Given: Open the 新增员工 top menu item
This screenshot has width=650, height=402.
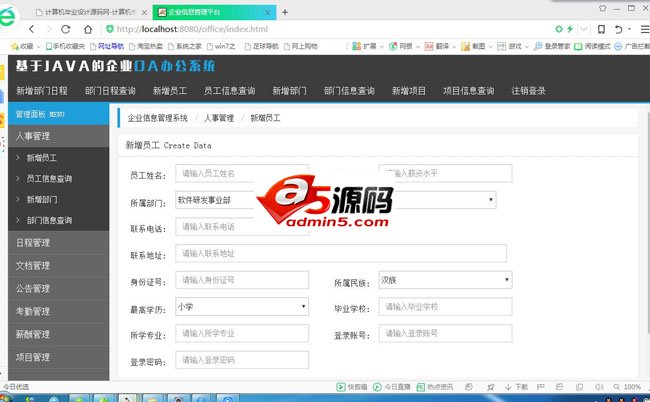Looking at the screenshot, I should pos(170,91).
